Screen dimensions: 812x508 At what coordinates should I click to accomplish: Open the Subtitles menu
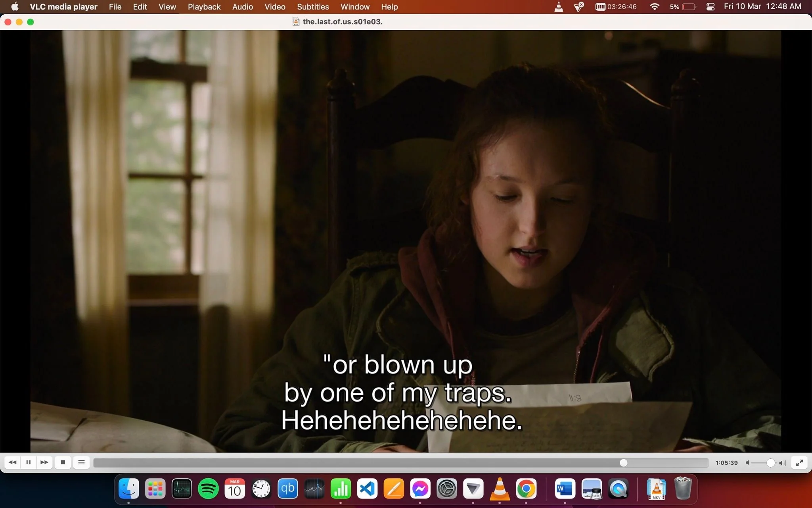click(x=313, y=7)
